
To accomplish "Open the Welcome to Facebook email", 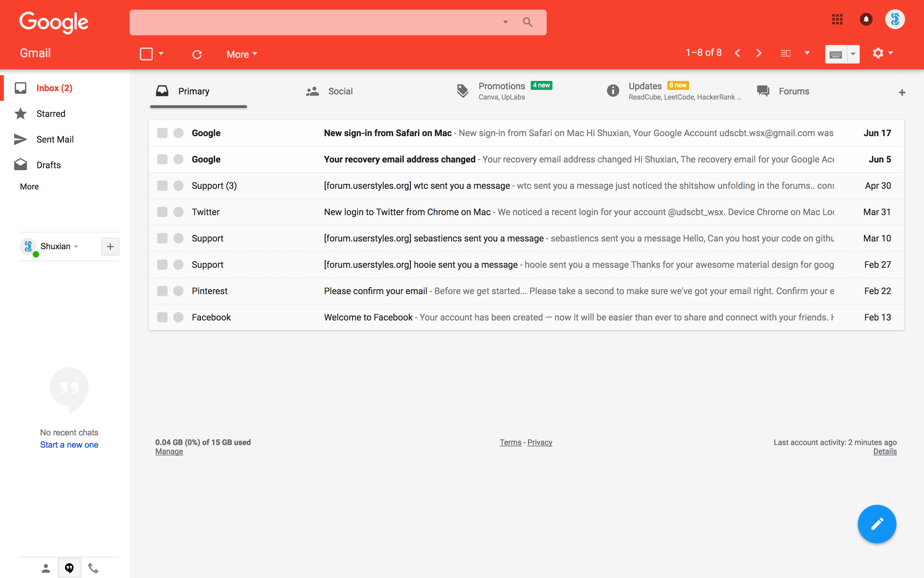I will (526, 317).
